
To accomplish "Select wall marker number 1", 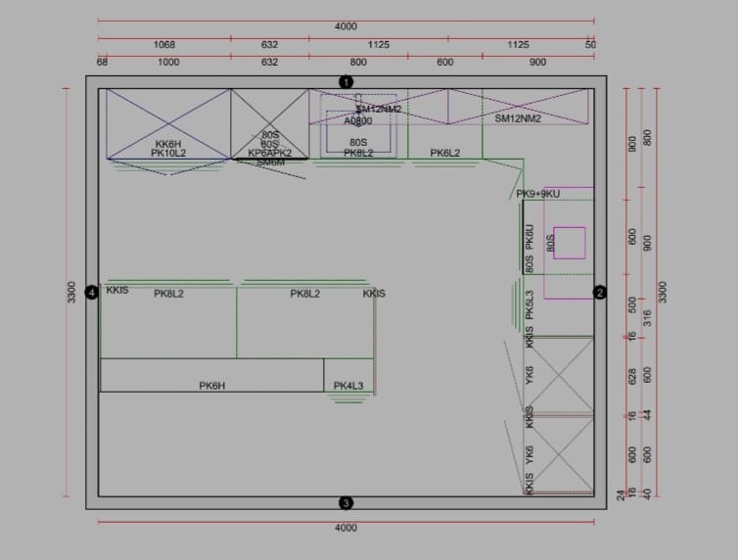I will click(x=346, y=82).
